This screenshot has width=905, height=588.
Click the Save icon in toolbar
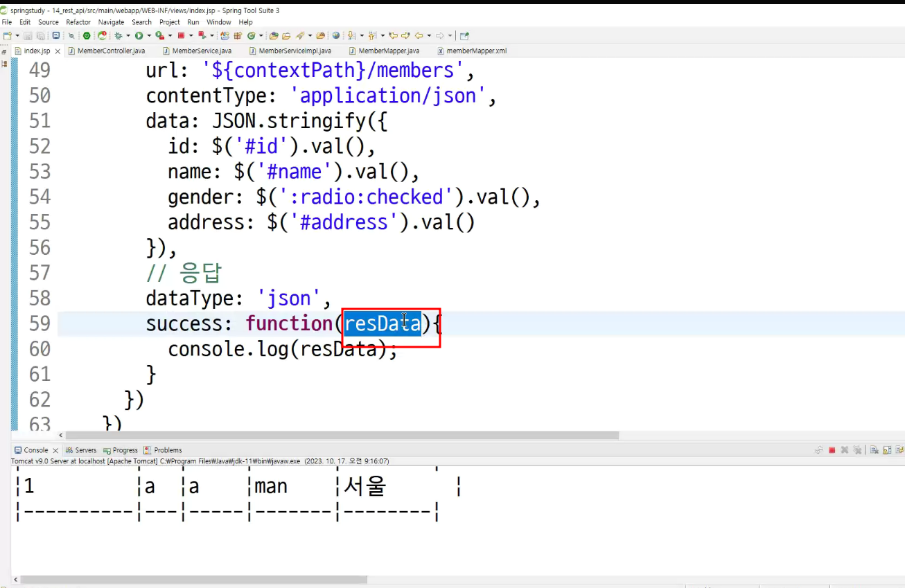click(x=28, y=35)
